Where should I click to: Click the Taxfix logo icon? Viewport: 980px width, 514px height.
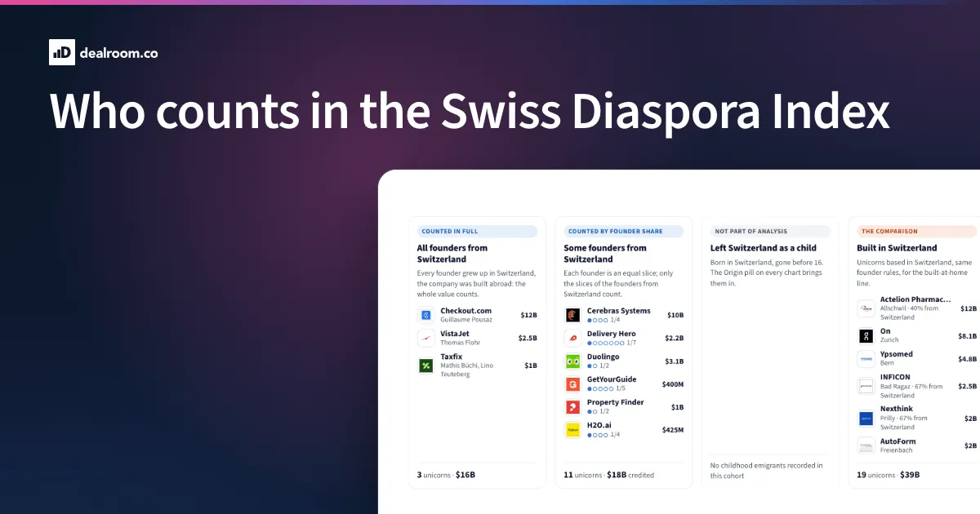[425, 366]
